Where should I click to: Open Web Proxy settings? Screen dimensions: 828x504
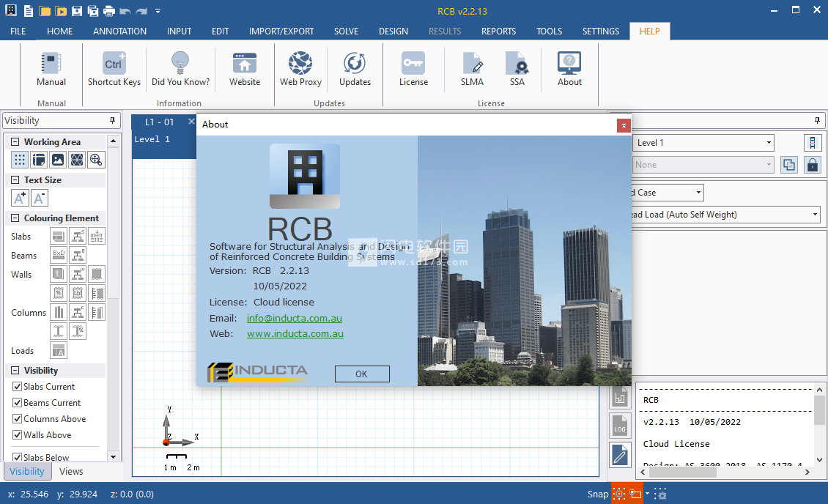click(x=300, y=69)
